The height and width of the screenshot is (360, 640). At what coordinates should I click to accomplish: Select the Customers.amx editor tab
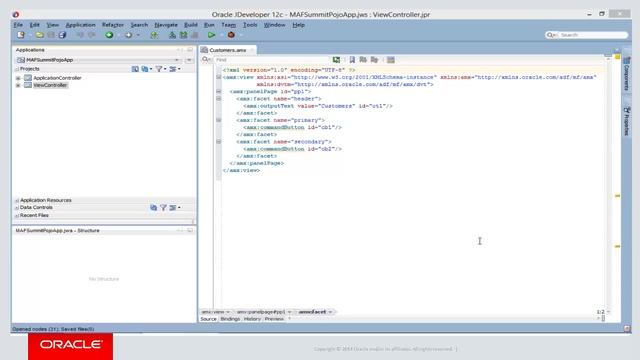point(228,50)
